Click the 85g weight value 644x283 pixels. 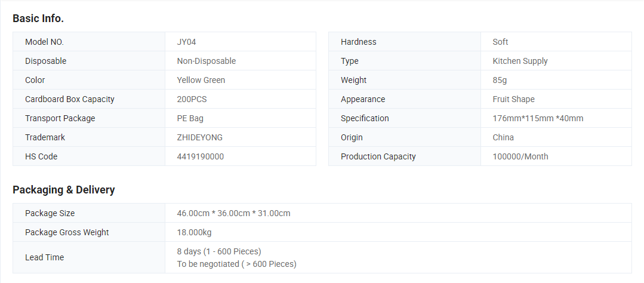[500, 80]
